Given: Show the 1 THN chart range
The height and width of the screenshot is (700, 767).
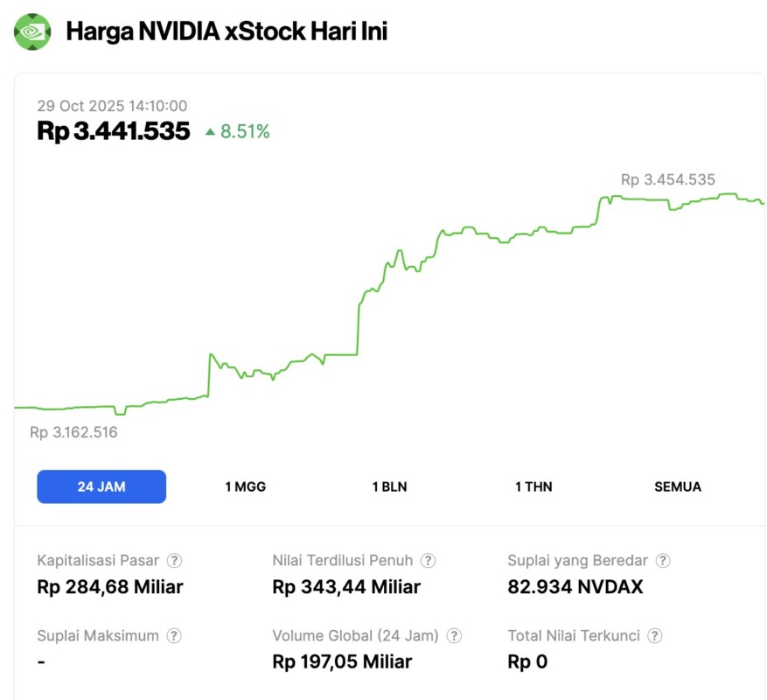Looking at the screenshot, I should 533,486.
